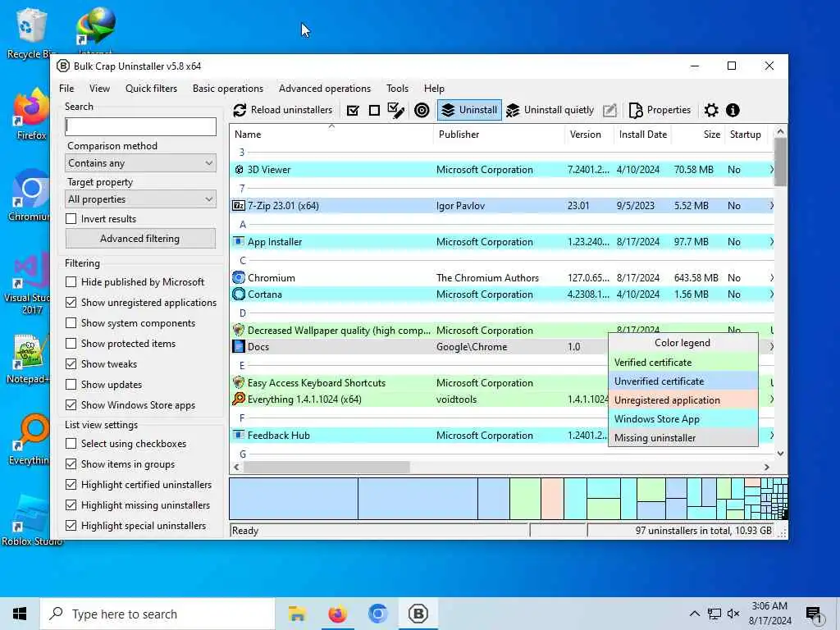Click the Windows Start button
This screenshot has width=840, height=630.
click(x=20, y=614)
